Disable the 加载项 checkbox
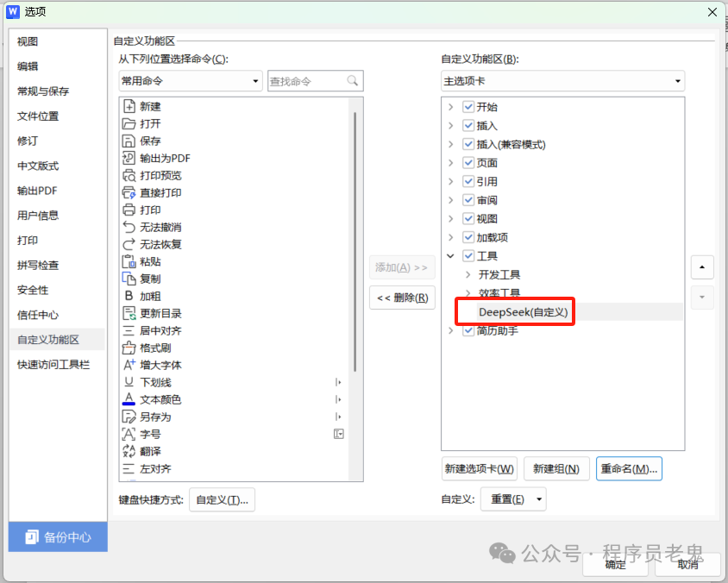Screen dimensions: 728x583 [x=468, y=237]
